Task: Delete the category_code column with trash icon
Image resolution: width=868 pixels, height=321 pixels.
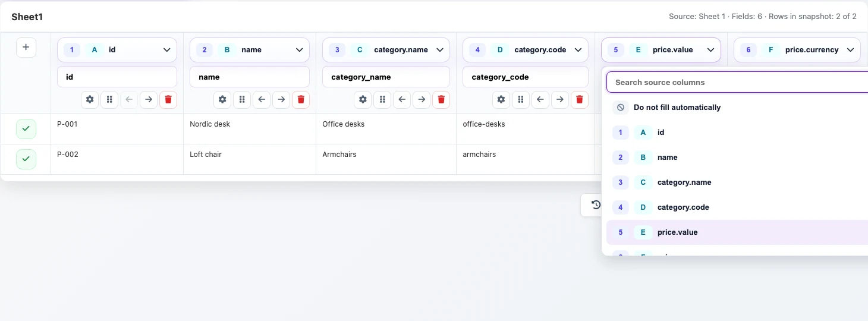Action: [580, 100]
